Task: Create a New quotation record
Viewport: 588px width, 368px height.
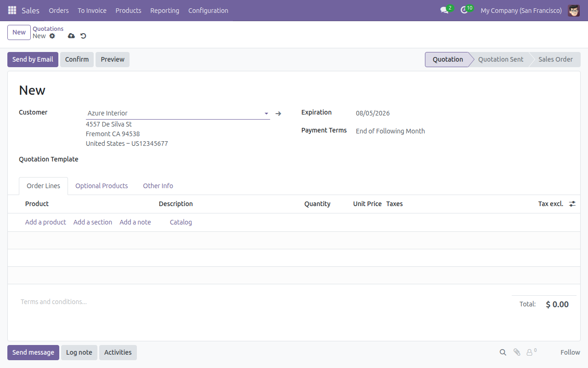Action: (19, 32)
